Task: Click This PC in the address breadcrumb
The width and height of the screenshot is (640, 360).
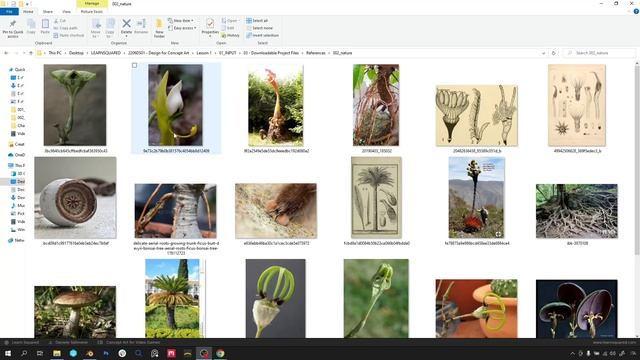Action: [x=55, y=53]
